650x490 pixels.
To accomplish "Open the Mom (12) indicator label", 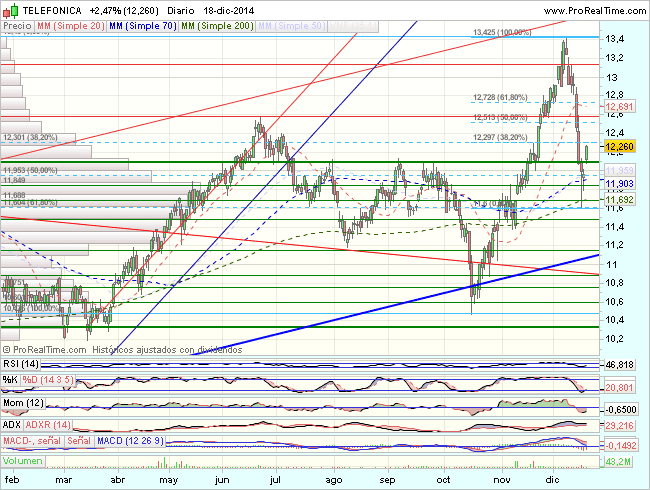I will (24, 403).
